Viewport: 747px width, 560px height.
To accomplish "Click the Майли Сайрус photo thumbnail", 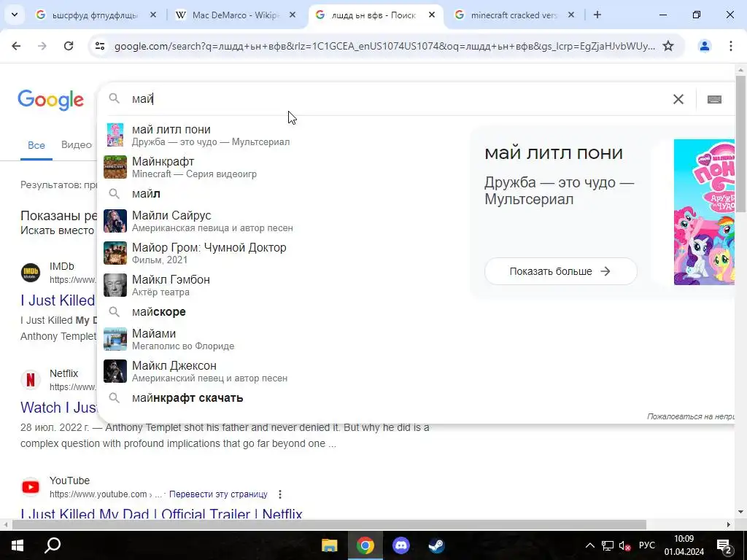I will [115, 221].
